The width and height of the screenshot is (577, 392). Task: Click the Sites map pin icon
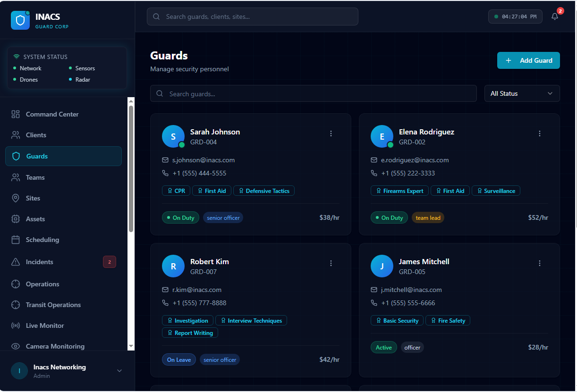coord(16,198)
